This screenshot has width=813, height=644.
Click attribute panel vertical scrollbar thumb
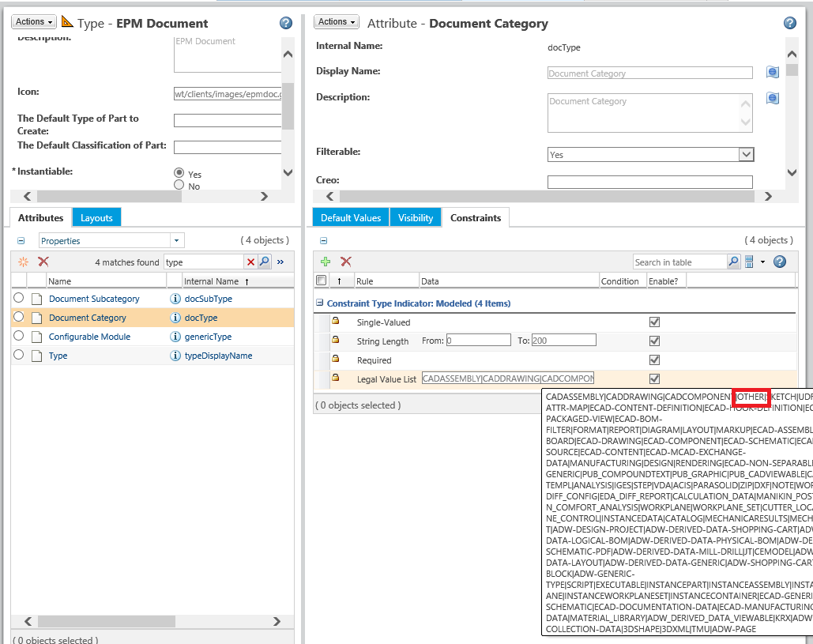792,70
